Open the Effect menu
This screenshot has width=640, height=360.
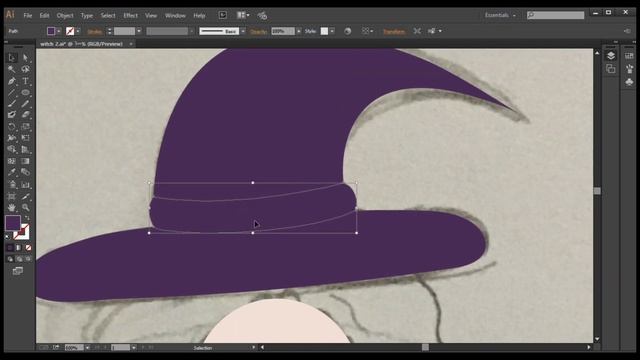(130, 16)
